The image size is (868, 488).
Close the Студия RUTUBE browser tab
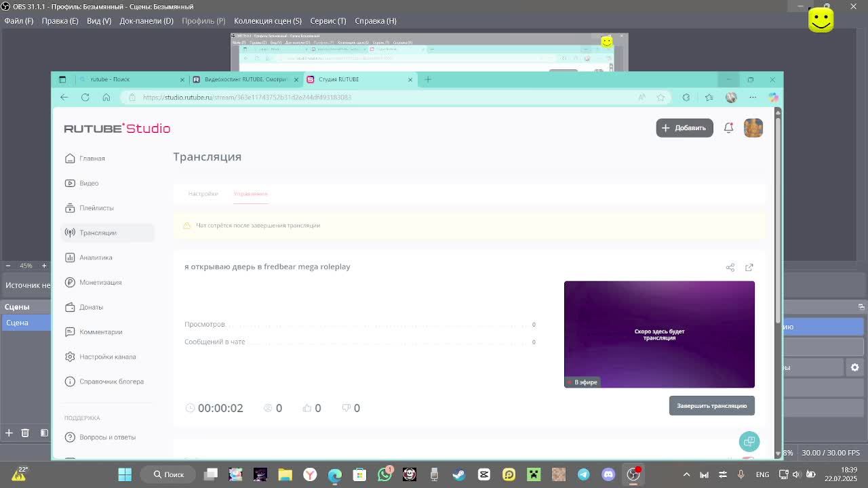click(410, 79)
